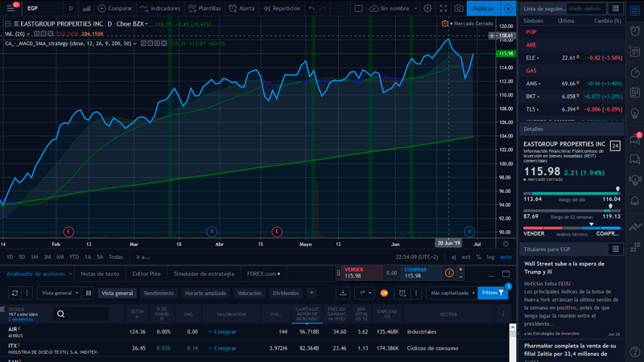Screen dimensions: 644x362
Task: Select the Valoración screener tab
Action: [249, 293]
